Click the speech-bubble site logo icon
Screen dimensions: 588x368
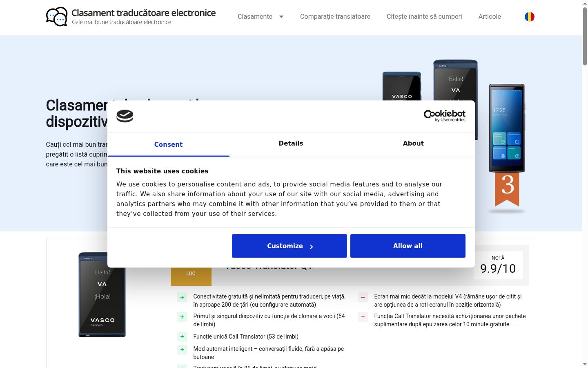pyautogui.click(x=57, y=17)
